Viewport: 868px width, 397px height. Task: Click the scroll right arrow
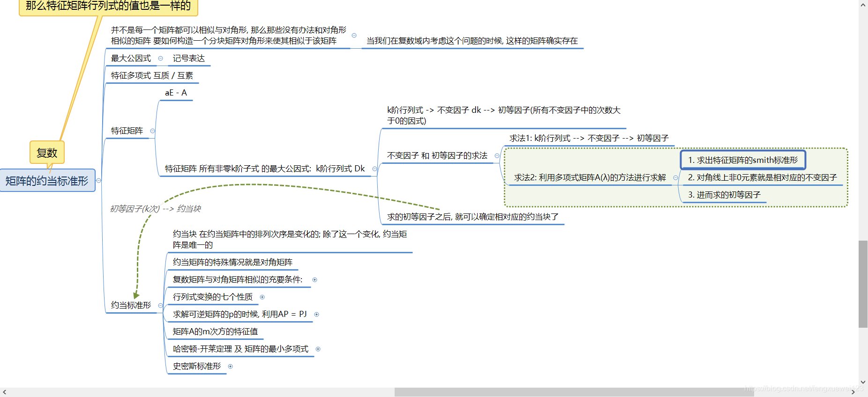pos(853,392)
